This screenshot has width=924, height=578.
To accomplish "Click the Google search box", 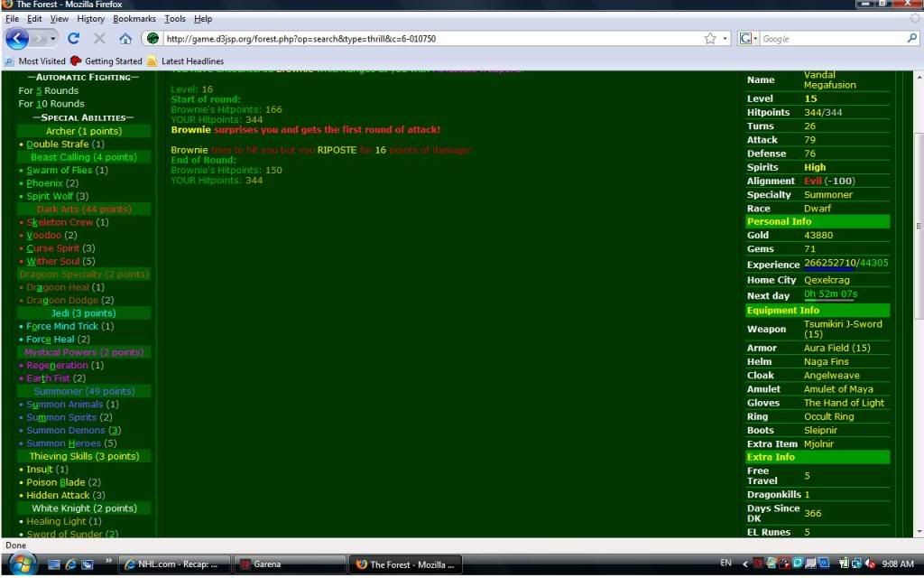I will [x=830, y=39].
